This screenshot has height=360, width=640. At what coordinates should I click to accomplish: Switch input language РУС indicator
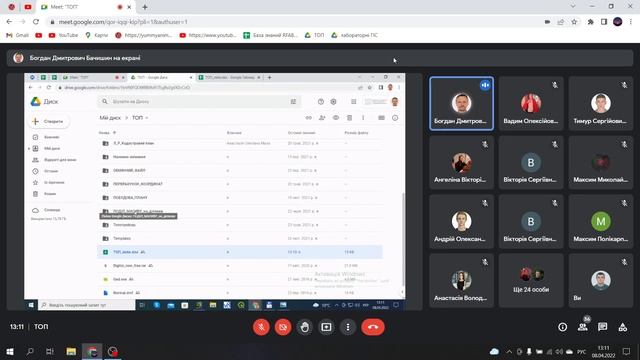pyautogui.click(x=582, y=351)
